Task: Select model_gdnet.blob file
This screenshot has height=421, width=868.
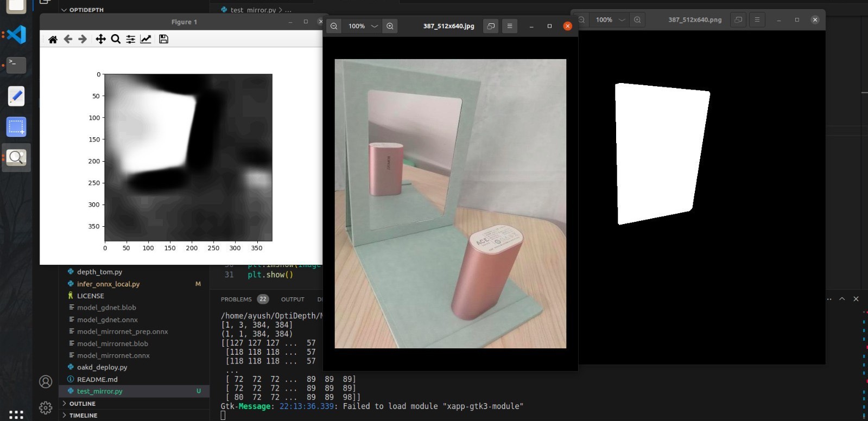Action: [106, 308]
